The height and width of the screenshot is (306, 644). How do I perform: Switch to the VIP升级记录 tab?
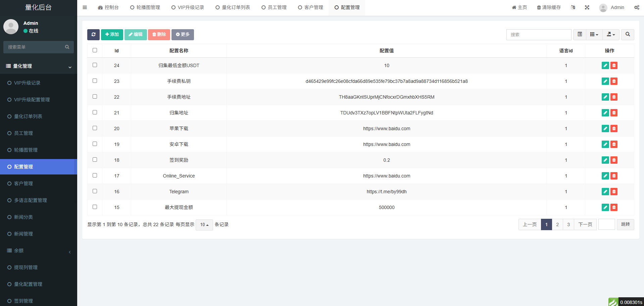(x=188, y=7)
